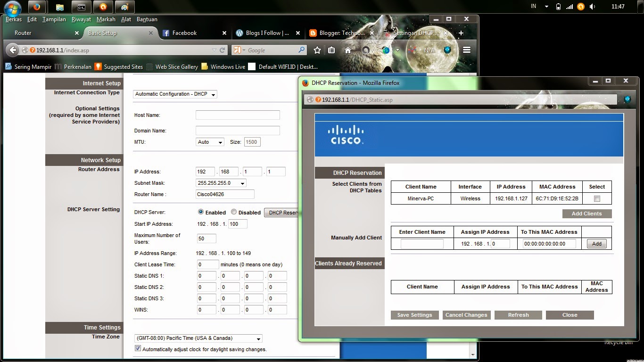Open the Firefox hamburger menu
The width and height of the screenshot is (644, 362).
point(467,50)
